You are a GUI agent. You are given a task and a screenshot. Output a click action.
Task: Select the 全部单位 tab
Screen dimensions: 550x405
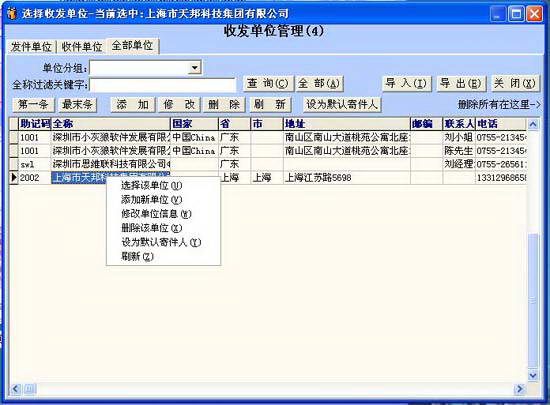click(133, 46)
